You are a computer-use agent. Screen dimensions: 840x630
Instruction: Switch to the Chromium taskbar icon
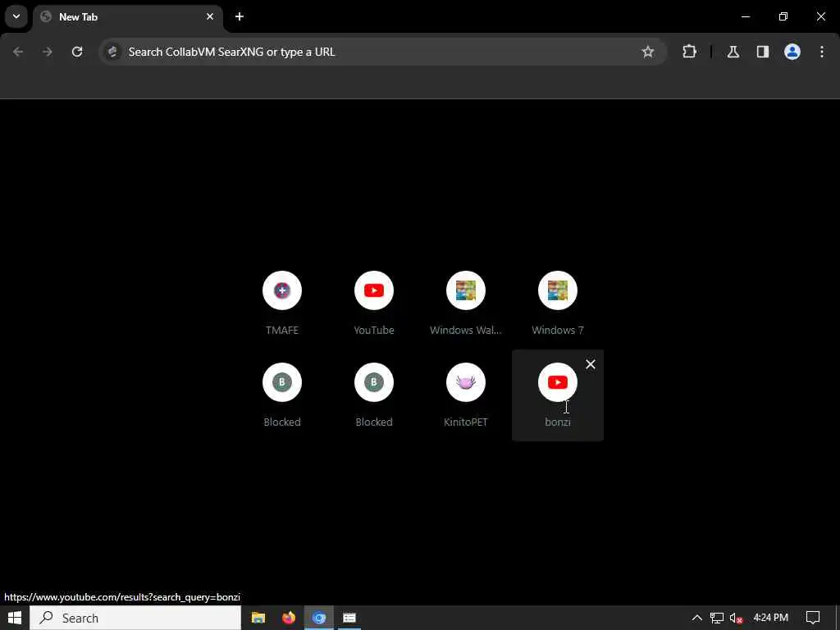(319, 618)
